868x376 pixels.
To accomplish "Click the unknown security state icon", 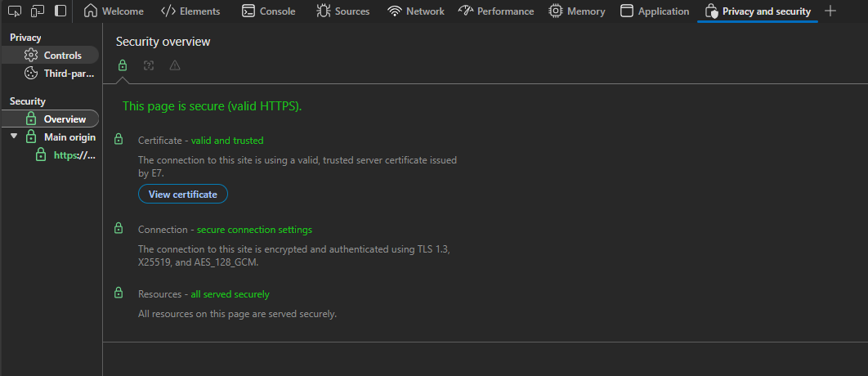I will click(x=149, y=65).
